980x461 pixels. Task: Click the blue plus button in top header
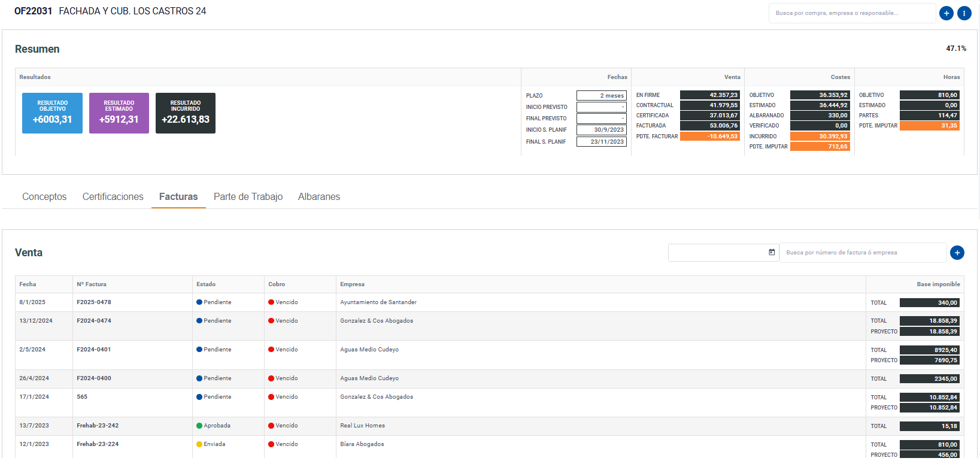pos(946,13)
